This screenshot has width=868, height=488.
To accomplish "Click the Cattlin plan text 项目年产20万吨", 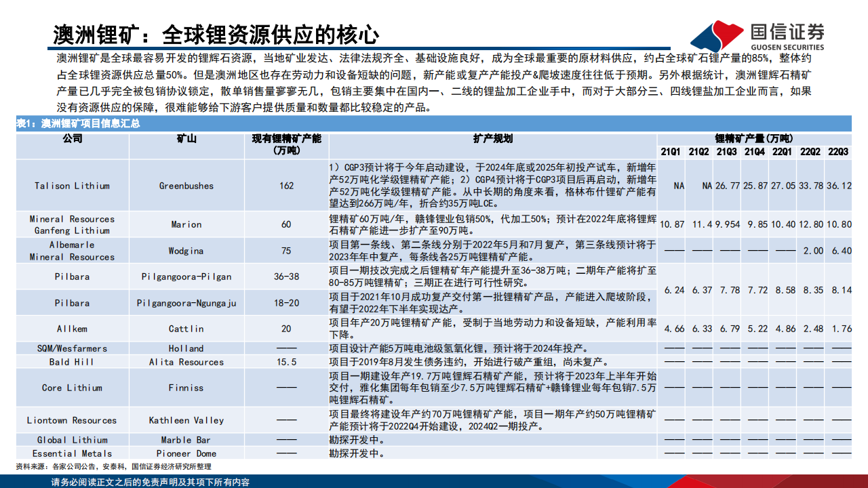I will pos(492,329).
